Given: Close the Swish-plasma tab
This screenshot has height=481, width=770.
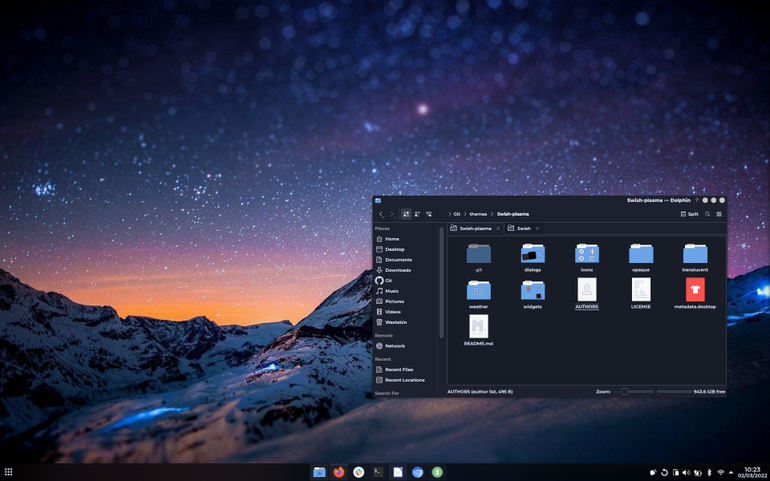Looking at the screenshot, I should 498,228.
